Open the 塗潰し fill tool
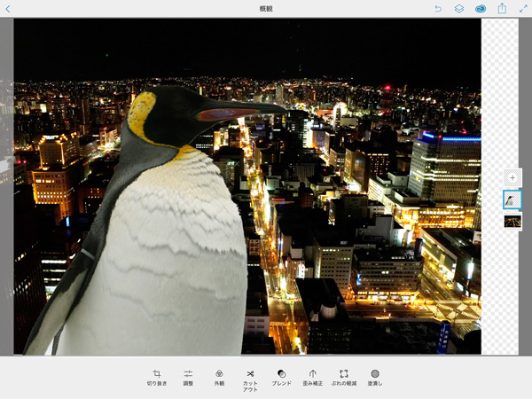 [x=375, y=378]
